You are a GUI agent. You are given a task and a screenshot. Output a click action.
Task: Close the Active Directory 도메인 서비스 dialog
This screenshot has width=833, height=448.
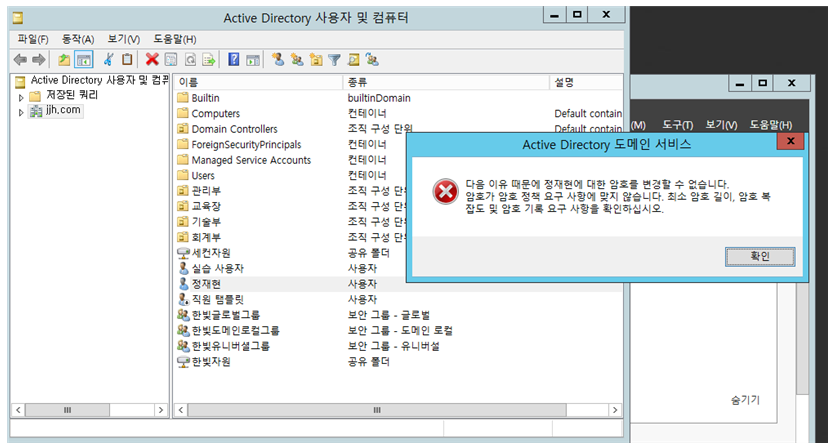point(790,141)
